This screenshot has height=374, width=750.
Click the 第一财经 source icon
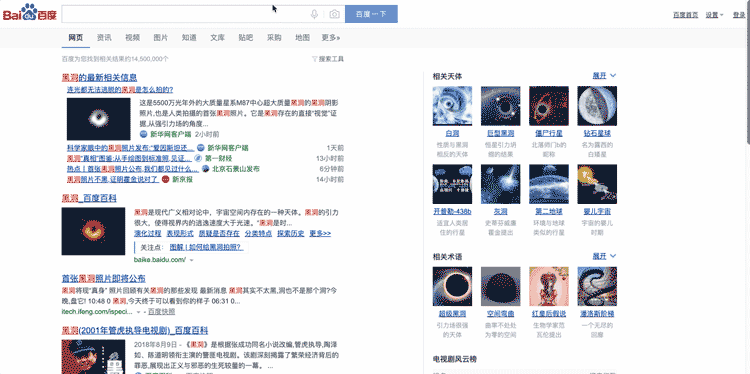(x=199, y=158)
